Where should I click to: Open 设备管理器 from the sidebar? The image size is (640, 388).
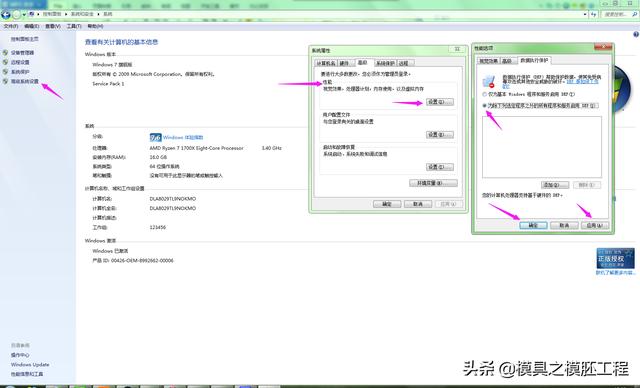point(22,53)
